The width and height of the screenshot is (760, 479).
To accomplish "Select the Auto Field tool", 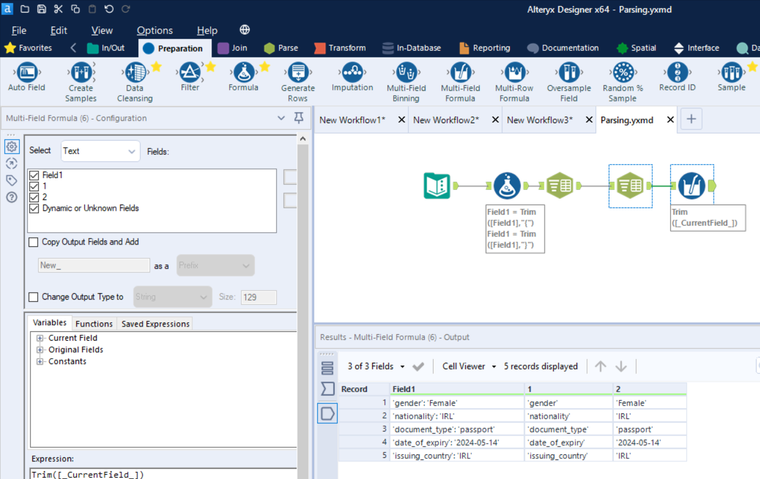I will point(27,78).
